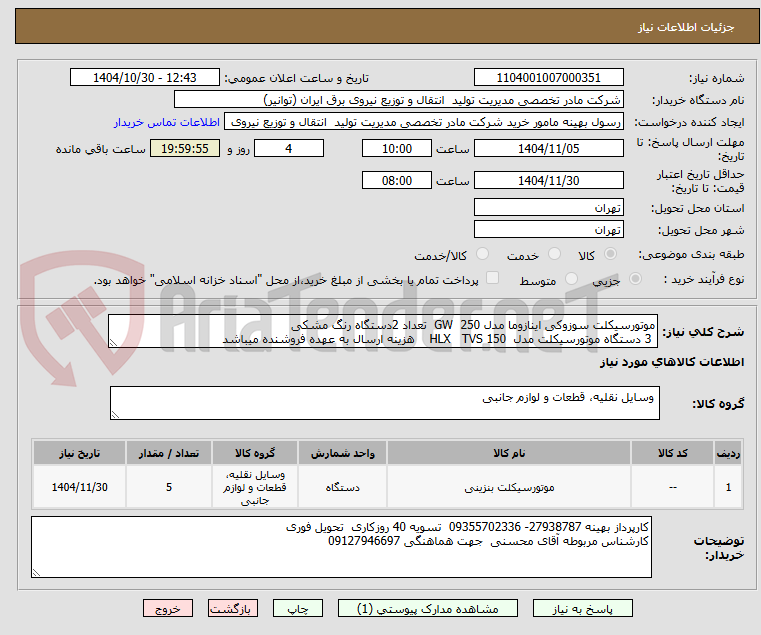Click the گروه کالا column header
Image resolution: width=761 pixels, height=635 pixels.
pos(255,453)
